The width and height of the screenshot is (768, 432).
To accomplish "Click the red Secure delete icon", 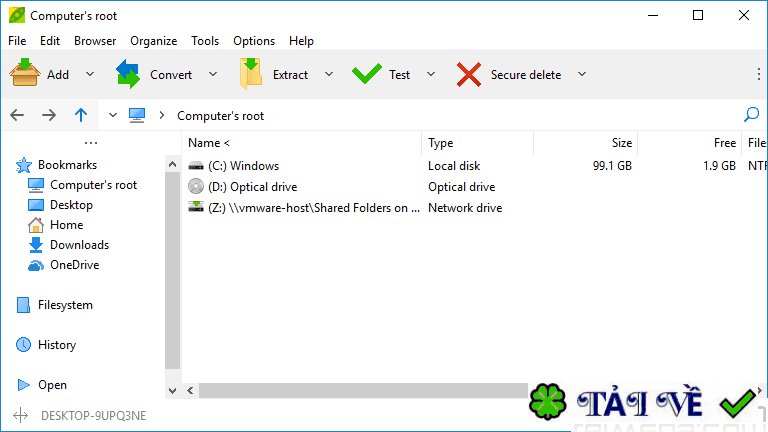I will (468, 74).
